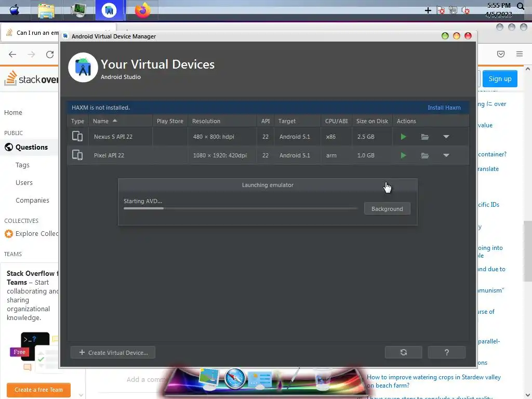The height and width of the screenshot is (399, 532).
Task: Open Tags in Stack Overflow sidebar
Action: pyautogui.click(x=22, y=165)
